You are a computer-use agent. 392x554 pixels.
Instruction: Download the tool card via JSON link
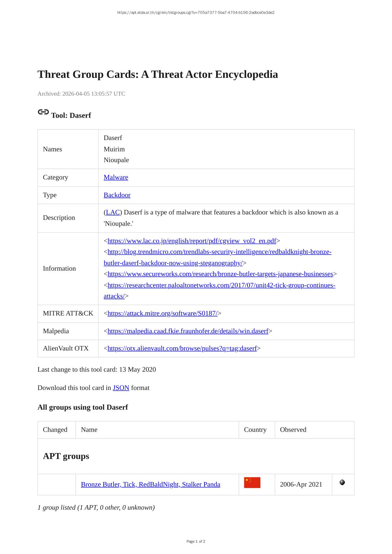click(x=121, y=388)
